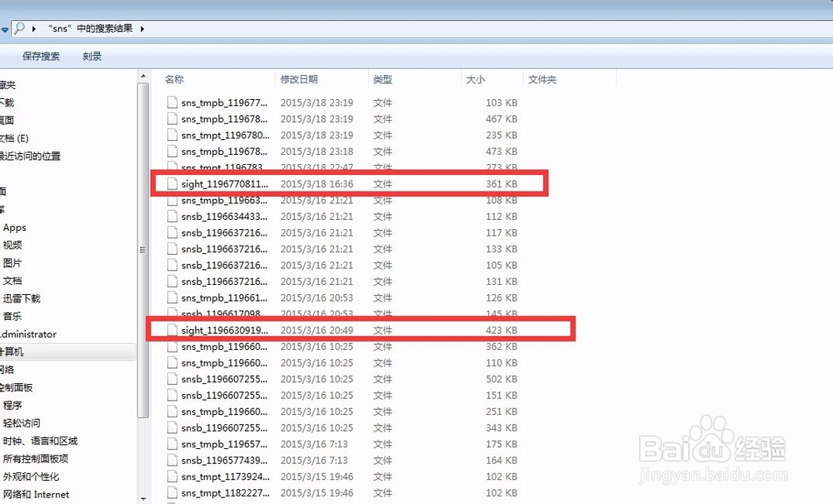
Task: Open 轻松访问 in the navigation pane
Action: [x=22, y=423]
